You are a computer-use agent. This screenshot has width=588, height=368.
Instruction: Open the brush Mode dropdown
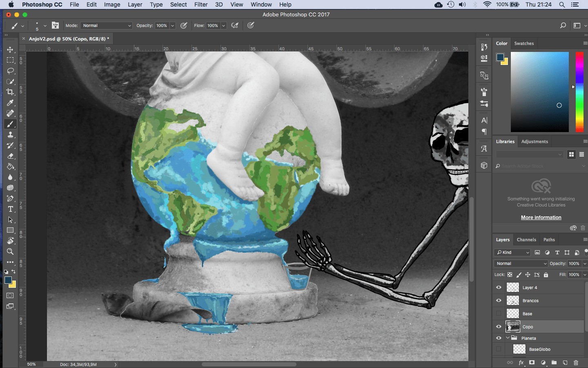click(107, 25)
